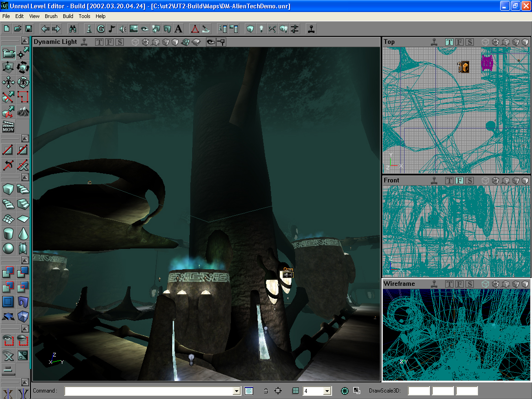Click the Cylinder brush builder
Image resolution: width=532 pixels, height=399 pixels.
8,233
